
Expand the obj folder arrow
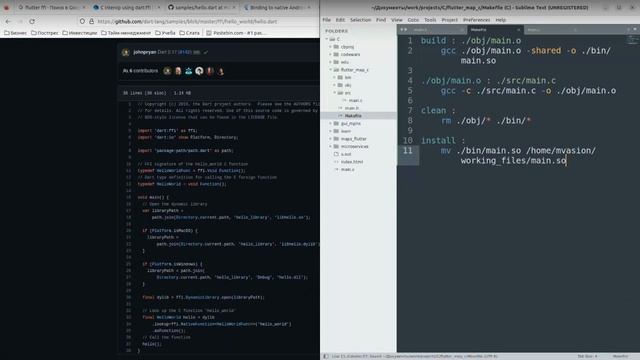coord(334,85)
